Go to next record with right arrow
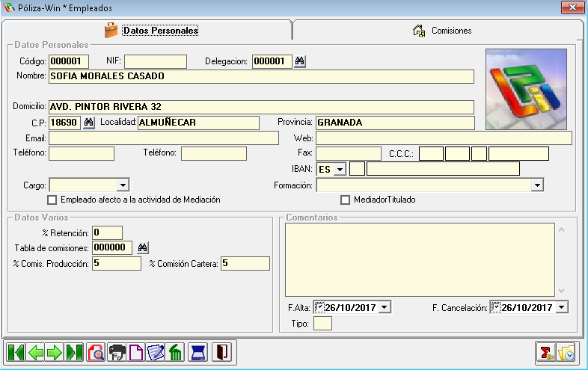Screen dimensions: 588x370 (x=55, y=352)
